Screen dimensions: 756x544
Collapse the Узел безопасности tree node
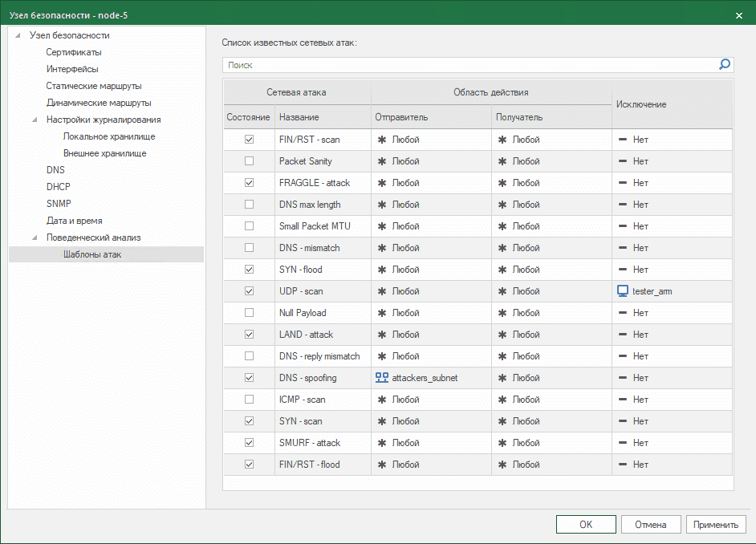pyautogui.click(x=18, y=35)
